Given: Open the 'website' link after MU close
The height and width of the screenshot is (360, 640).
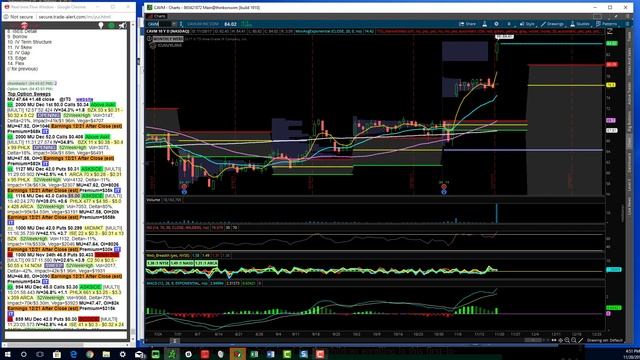Looking at the screenshot, I should point(84,99).
